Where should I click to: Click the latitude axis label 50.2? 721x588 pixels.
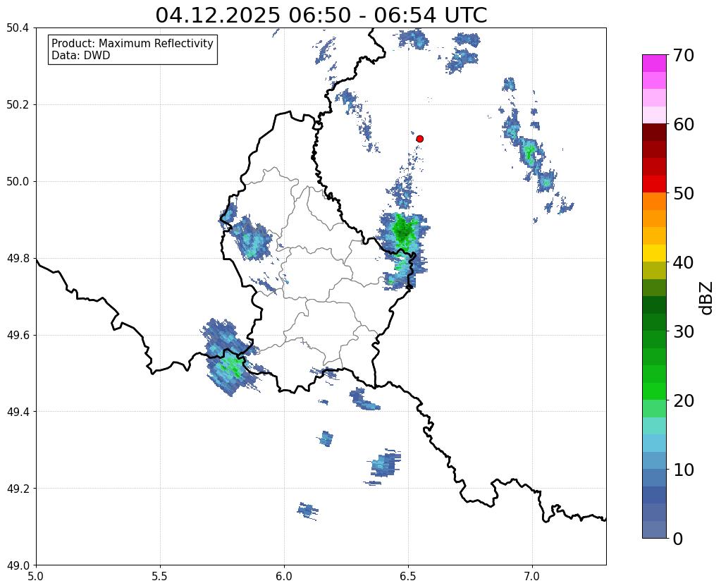click(x=18, y=105)
